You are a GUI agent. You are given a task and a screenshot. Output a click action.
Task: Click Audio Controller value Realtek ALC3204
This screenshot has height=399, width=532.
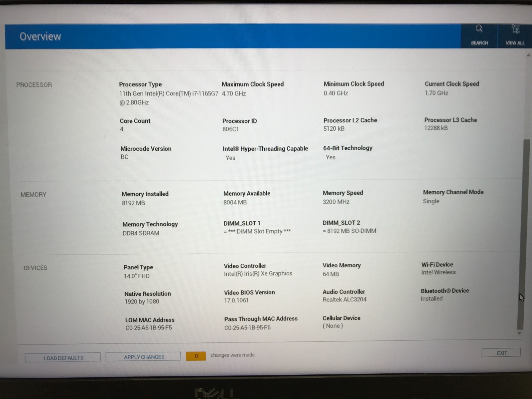pyautogui.click(x=344, y=299)
